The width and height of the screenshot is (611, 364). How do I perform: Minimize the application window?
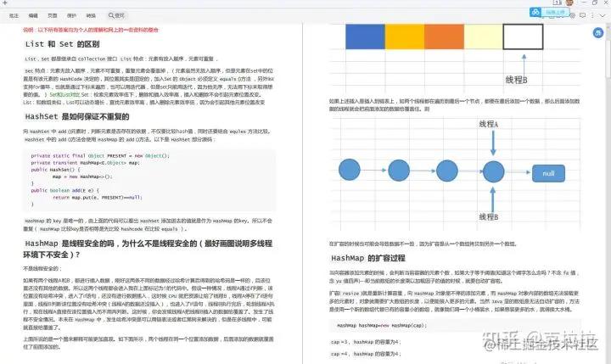(584, 3)
